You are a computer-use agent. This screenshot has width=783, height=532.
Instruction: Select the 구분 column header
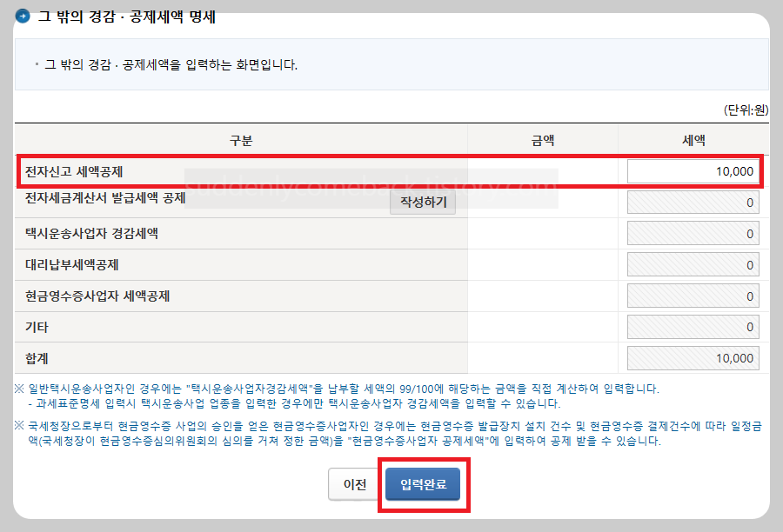click(242, 139)
